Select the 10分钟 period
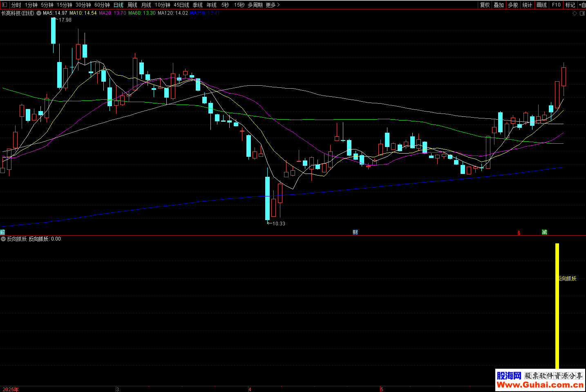Viewport: 586px width, 392px height. (x=163, y=5)
